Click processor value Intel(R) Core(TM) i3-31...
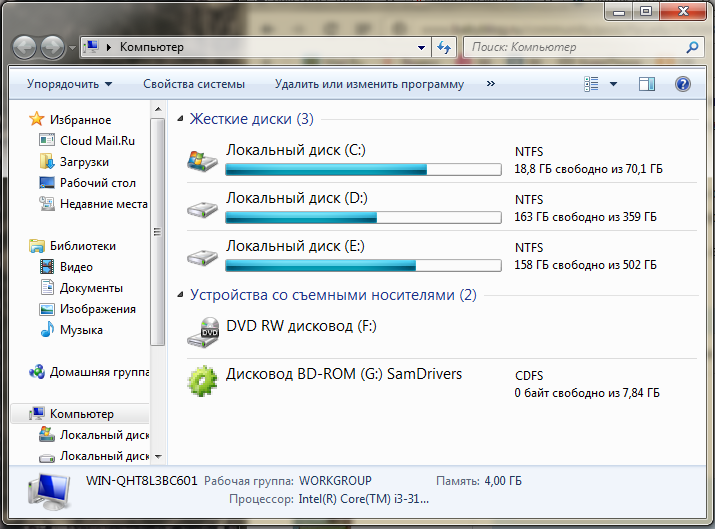 pyautogui.click(x=363, y=499)
